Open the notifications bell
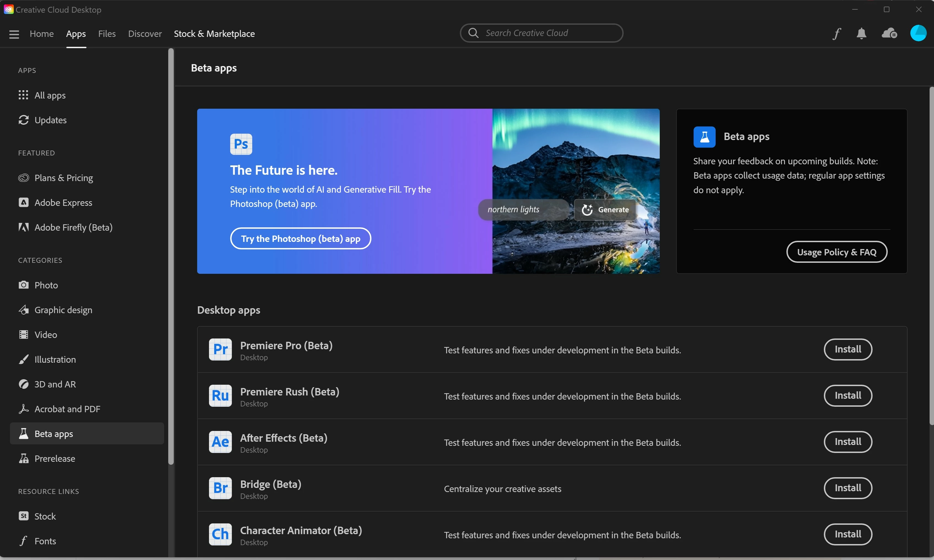934x560 pixels. tap(861, 34)
